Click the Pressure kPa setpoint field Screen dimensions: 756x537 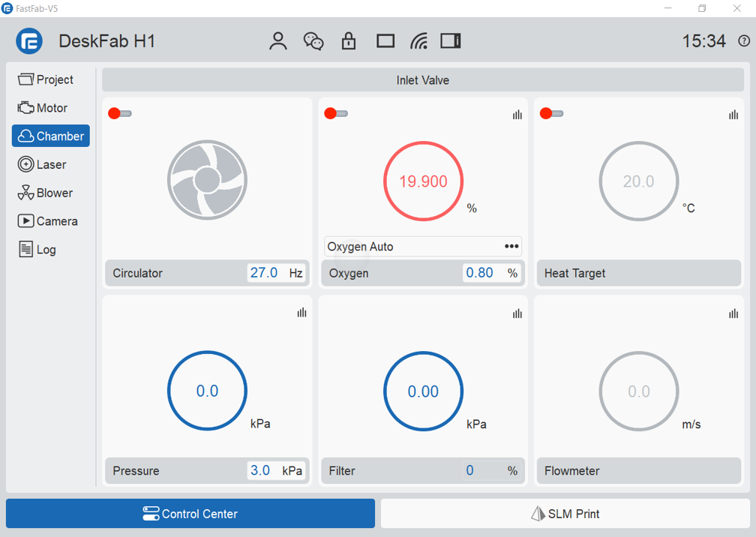(261, 471)
